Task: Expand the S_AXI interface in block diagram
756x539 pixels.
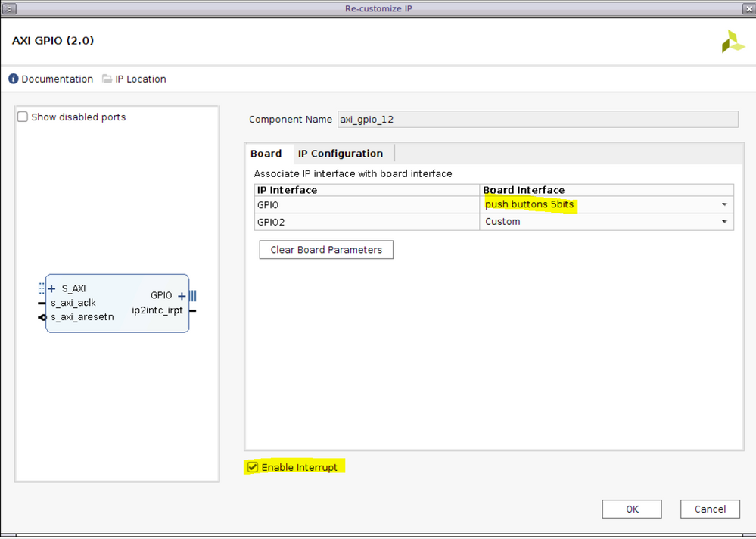Action: point(51,288)
